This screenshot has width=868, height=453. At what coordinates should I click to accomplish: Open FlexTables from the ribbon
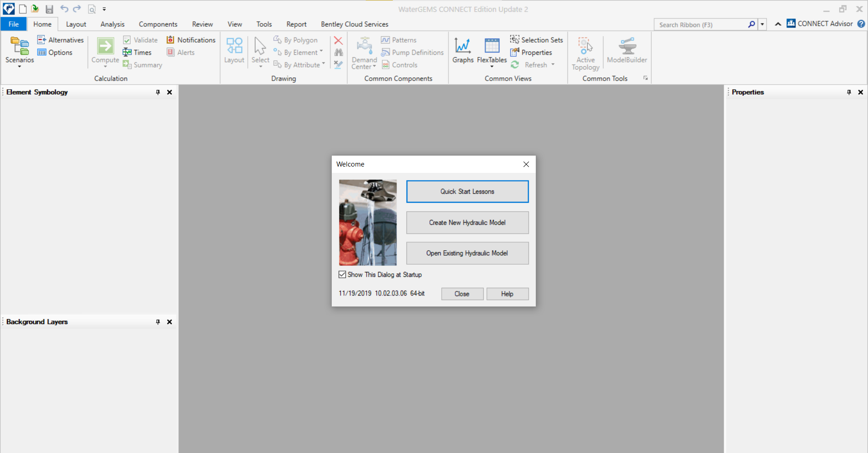(x=491, y=47)
